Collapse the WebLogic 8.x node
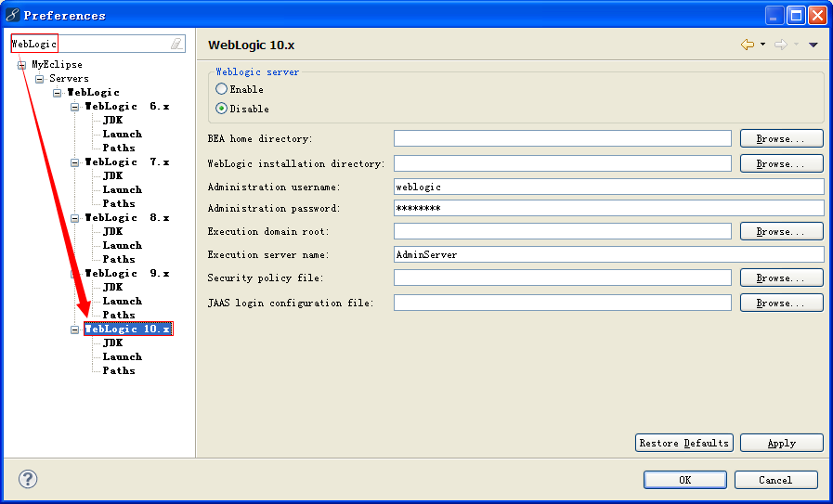Viewport: 833px width, 504px height. (75, 218)
